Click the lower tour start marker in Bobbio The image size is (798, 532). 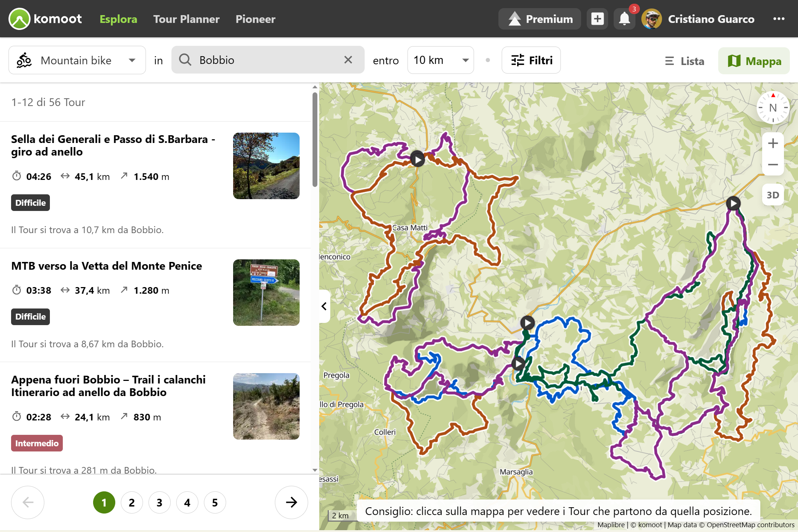coord(518,364)
